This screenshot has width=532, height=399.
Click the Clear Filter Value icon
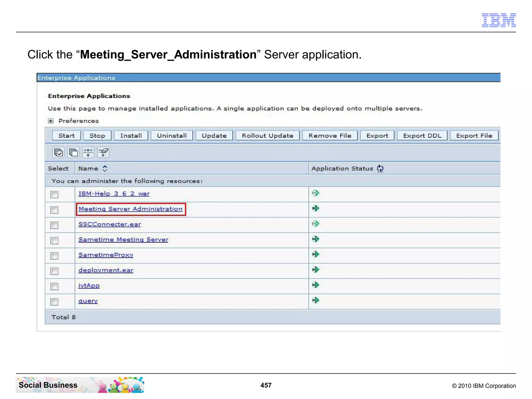[x=103, y=152]
